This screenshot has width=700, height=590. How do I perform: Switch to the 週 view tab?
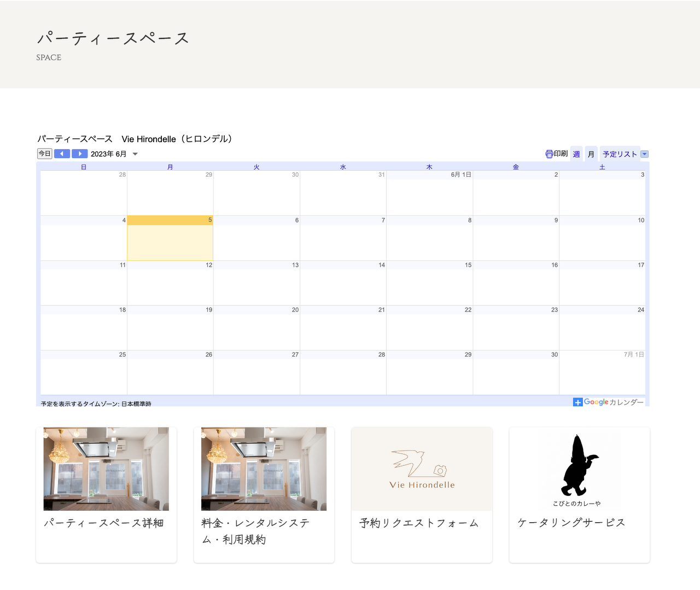[x=576, y=154]
